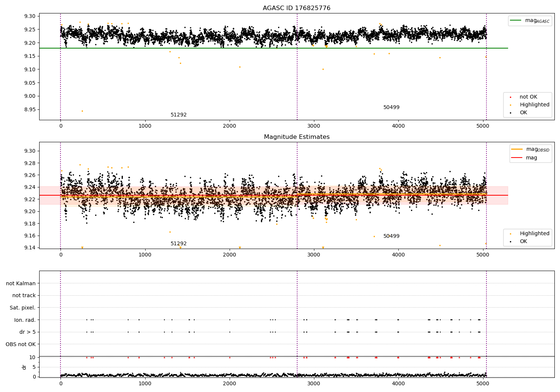Click obsid label 51292 in Magnitude Estimates plot
560x392 pixels.
point(178,244)
